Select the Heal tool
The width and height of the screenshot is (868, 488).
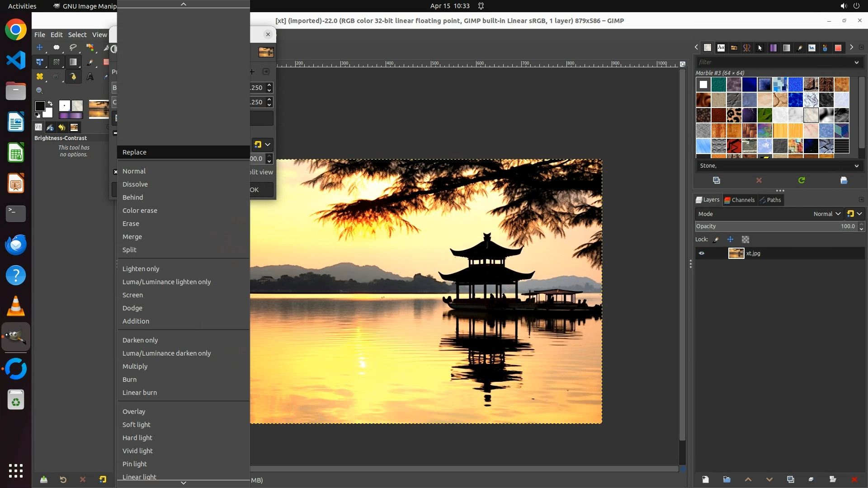[40, 77]
